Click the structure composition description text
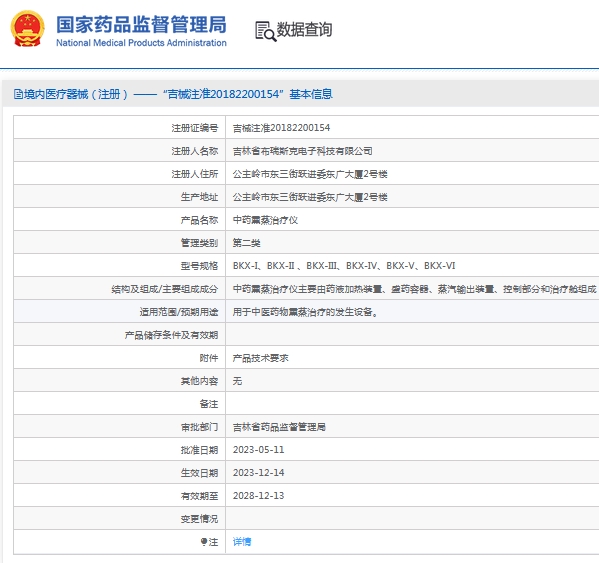Image resolution: width=599 pixels, height=563 pixels. tap(414, 289)
